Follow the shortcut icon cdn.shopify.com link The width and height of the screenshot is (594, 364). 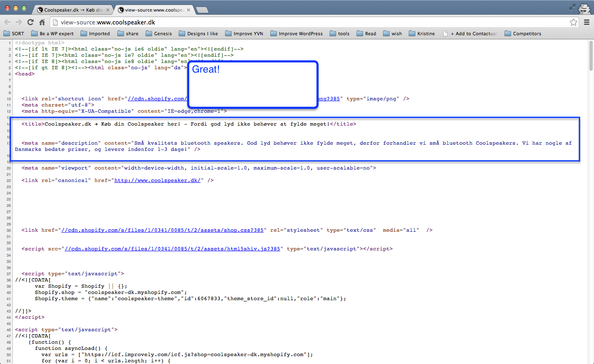click(x=158, y=99)
